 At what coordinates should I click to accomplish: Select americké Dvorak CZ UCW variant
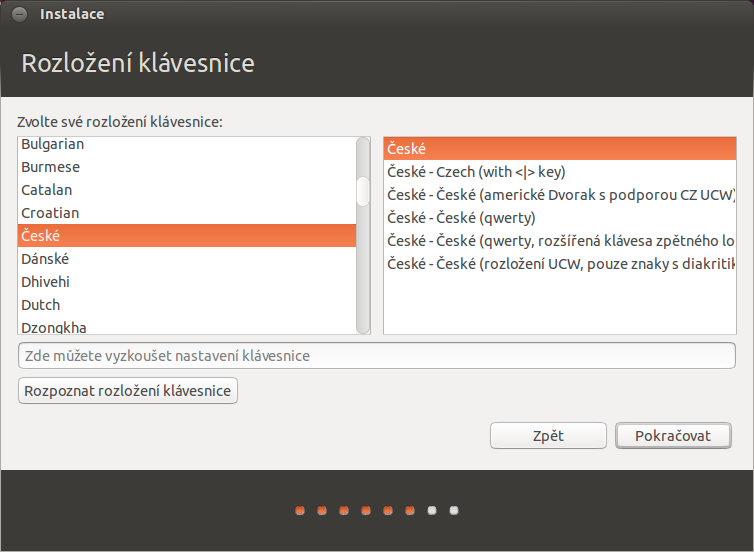pyautogui.click(x=560, y=195)
